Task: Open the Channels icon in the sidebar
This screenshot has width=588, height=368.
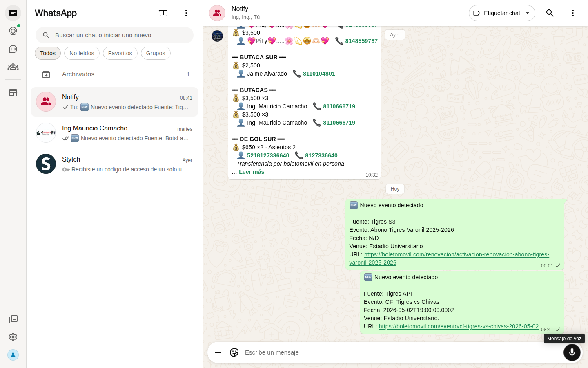Action: click(x=13, y=49)
